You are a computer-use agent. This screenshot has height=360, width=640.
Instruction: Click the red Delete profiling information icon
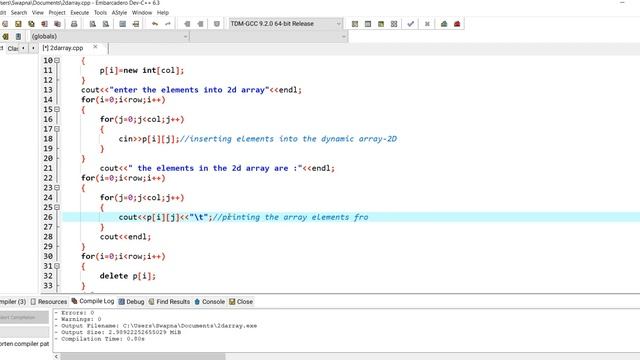click(457, 24)
